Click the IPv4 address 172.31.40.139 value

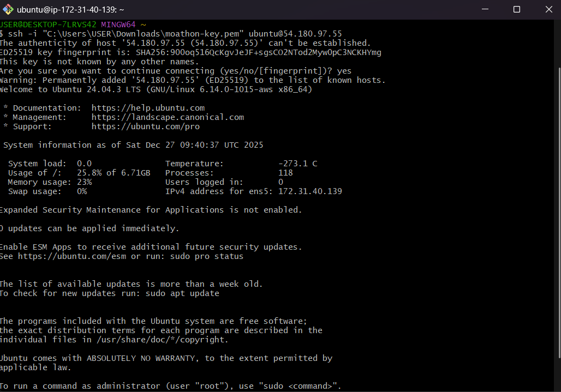click(310, 191)
